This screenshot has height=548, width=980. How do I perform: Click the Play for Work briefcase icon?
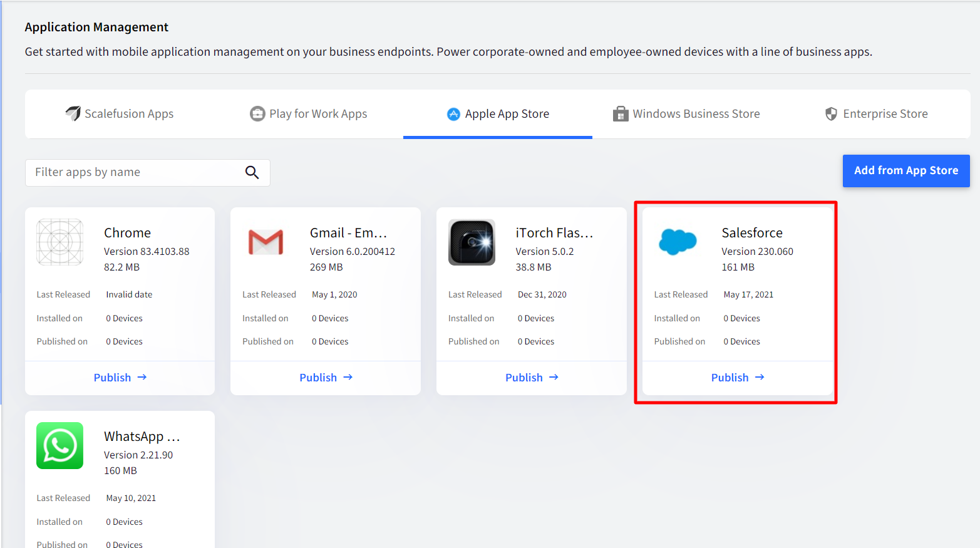pos(257,113)
